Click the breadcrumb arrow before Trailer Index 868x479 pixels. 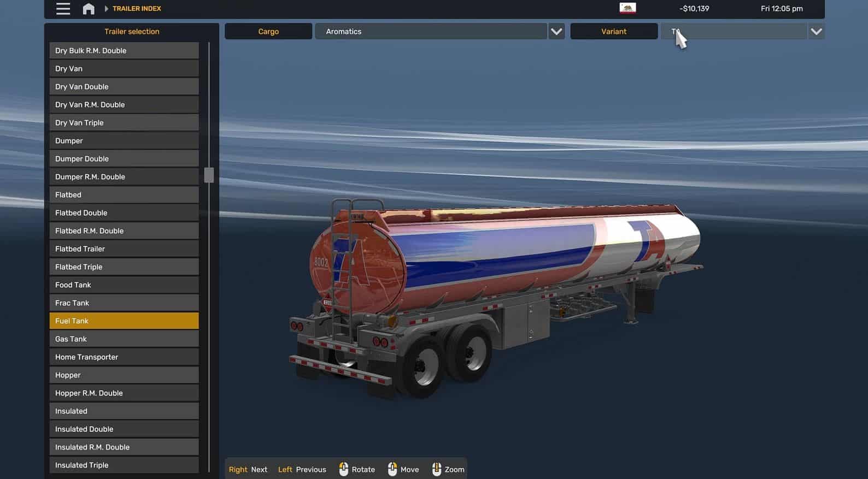[x=107, y=9]
